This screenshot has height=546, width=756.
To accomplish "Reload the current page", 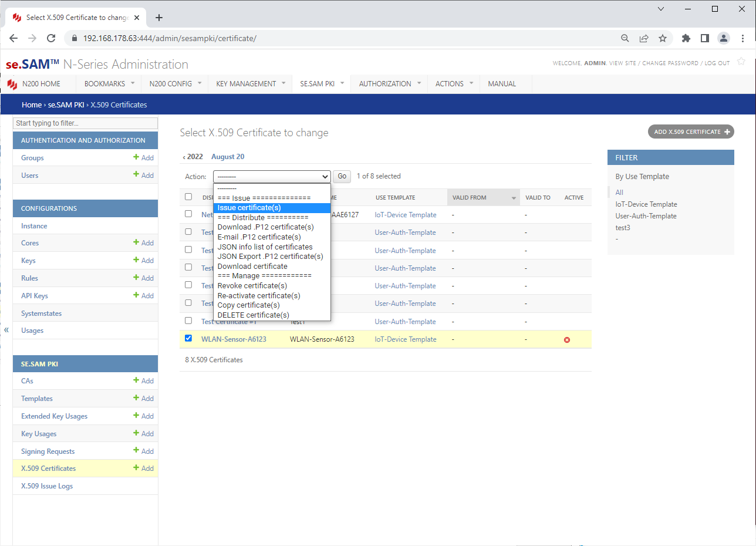I will click(x=51, y=38).
